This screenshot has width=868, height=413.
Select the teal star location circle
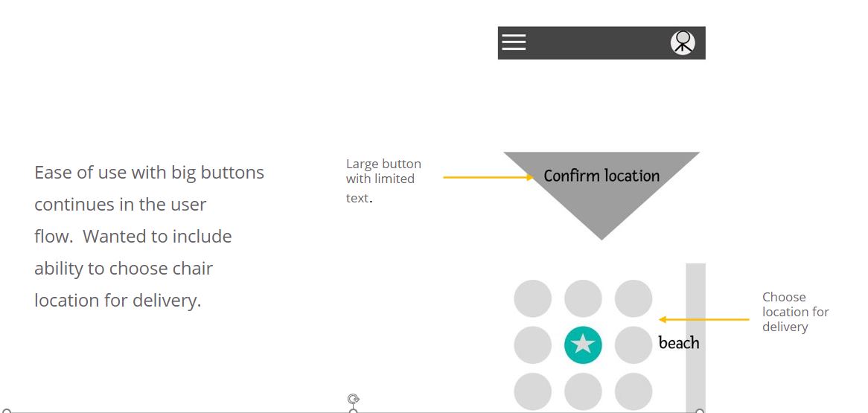pos(583,345)
